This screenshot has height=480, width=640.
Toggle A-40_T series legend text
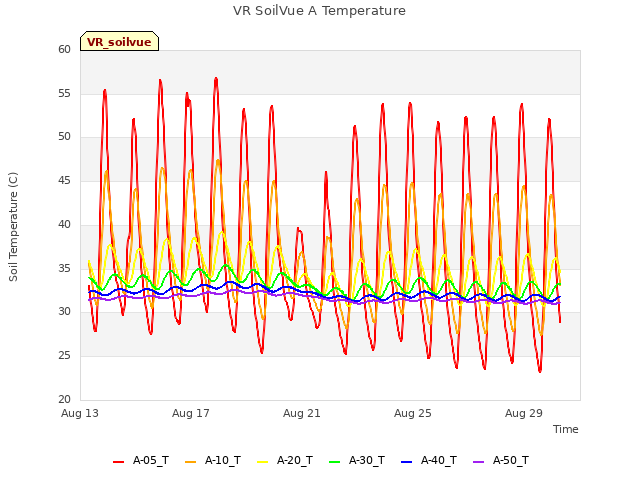pyautogui.click(x=439, y=461)
